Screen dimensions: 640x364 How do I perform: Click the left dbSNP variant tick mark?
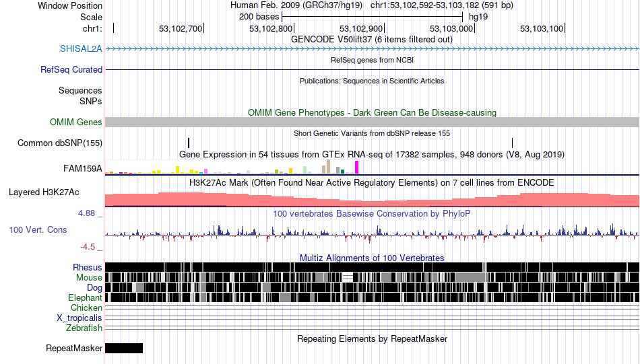pyautogui.click(x=189, y=143)
